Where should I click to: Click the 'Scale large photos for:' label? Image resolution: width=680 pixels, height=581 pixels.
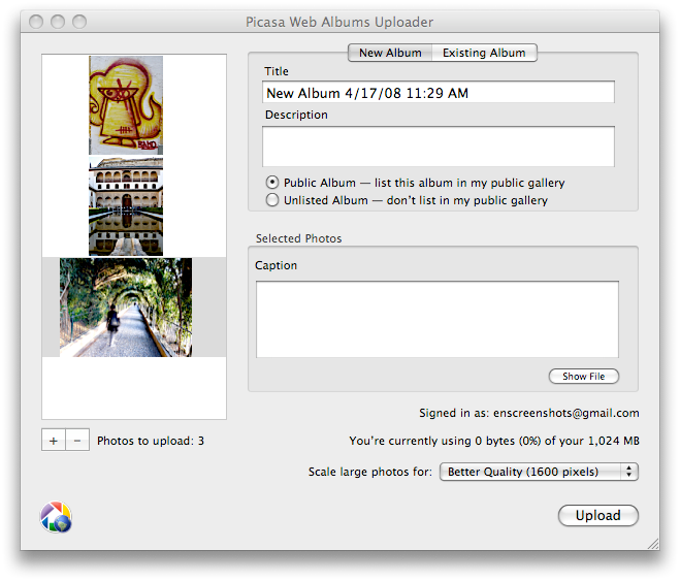pos(370,471)
